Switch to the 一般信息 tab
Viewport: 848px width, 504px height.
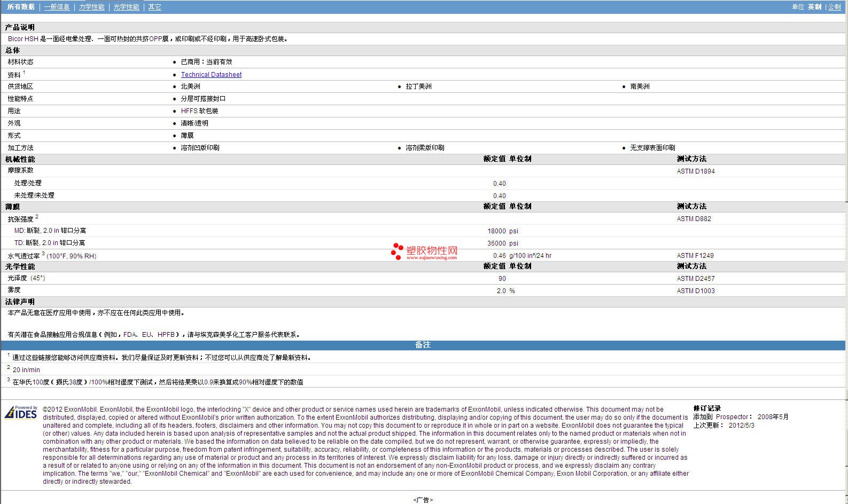(x=57, y=7)
